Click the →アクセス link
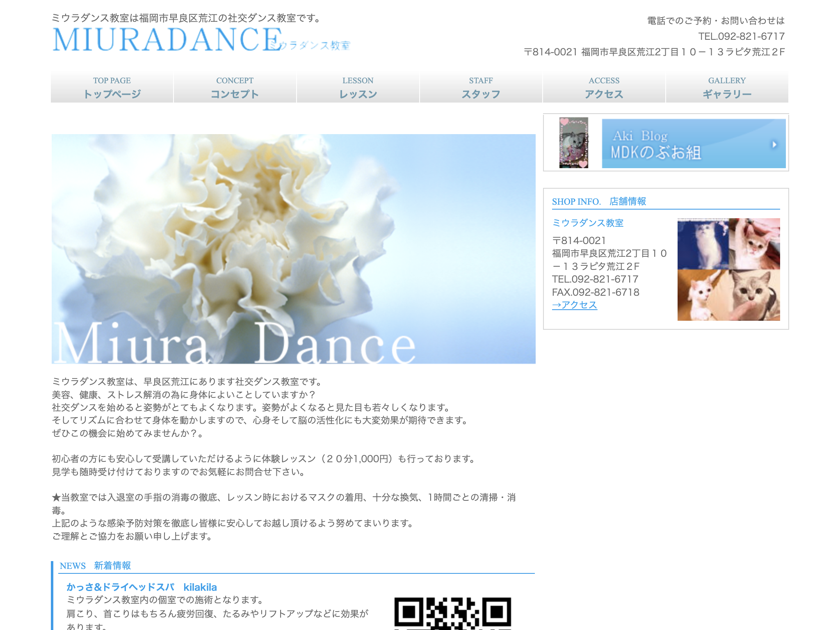Screen dimensions: 840x630 pos(574,305)
